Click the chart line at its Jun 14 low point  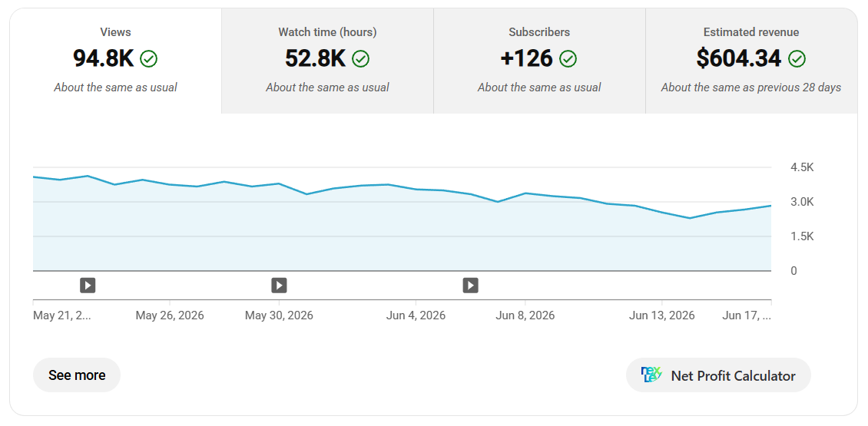click(x=690, y=218)
